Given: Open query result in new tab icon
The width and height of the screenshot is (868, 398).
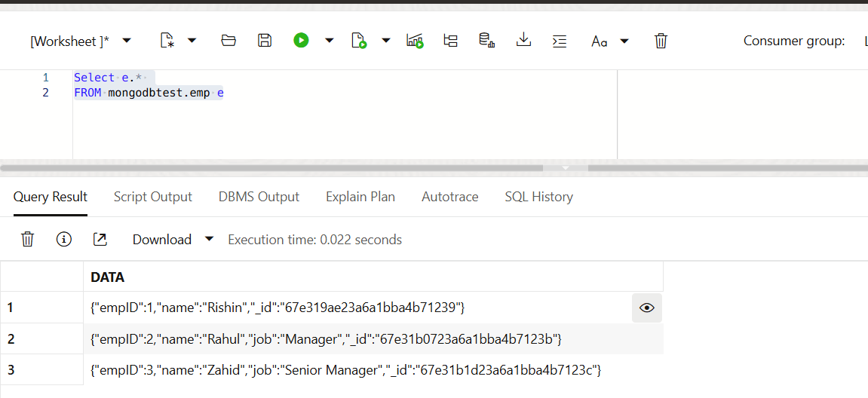Looking at the screenshot, I should pos(100,240).
